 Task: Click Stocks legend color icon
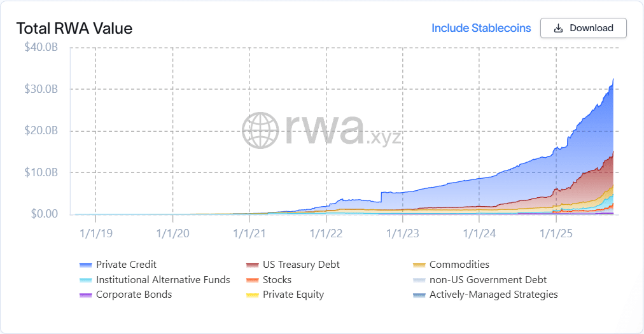pyautogui.click(x=252, y=280)
